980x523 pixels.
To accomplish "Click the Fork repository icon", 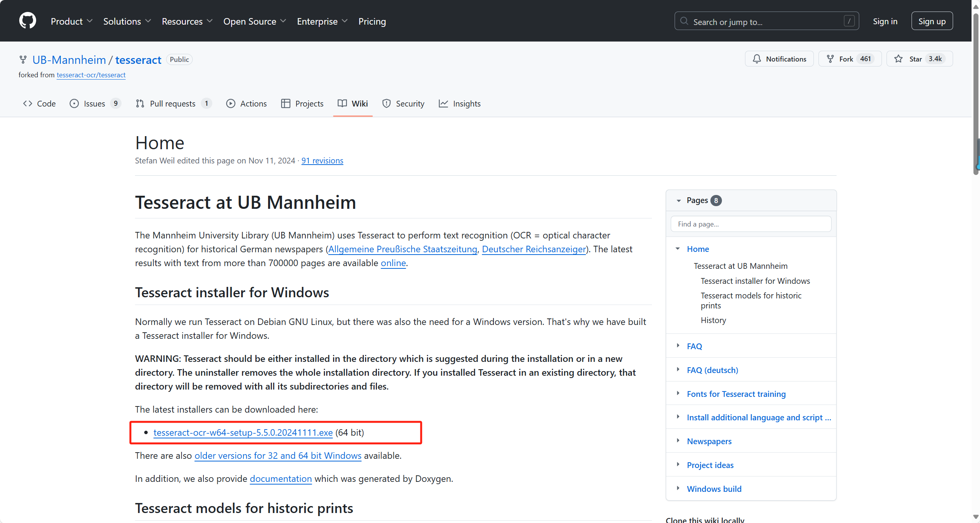I will pyautogui.click(x=830, y=59).
